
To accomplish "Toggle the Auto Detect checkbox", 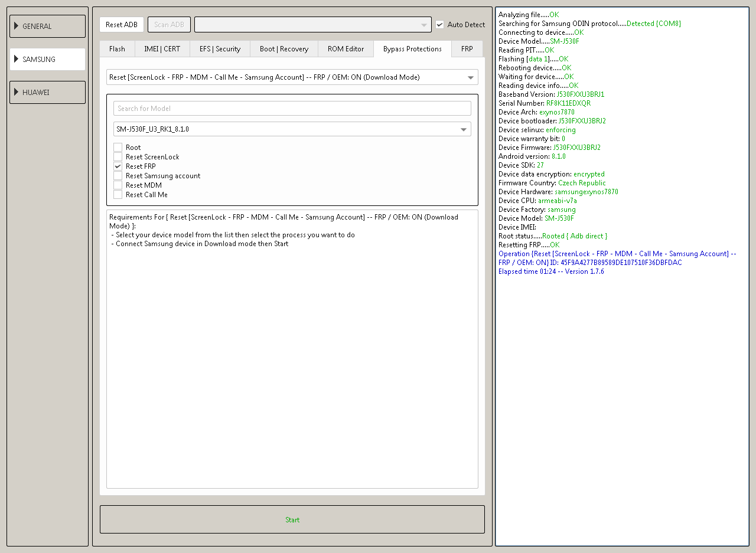I will (x=439, y=25).
